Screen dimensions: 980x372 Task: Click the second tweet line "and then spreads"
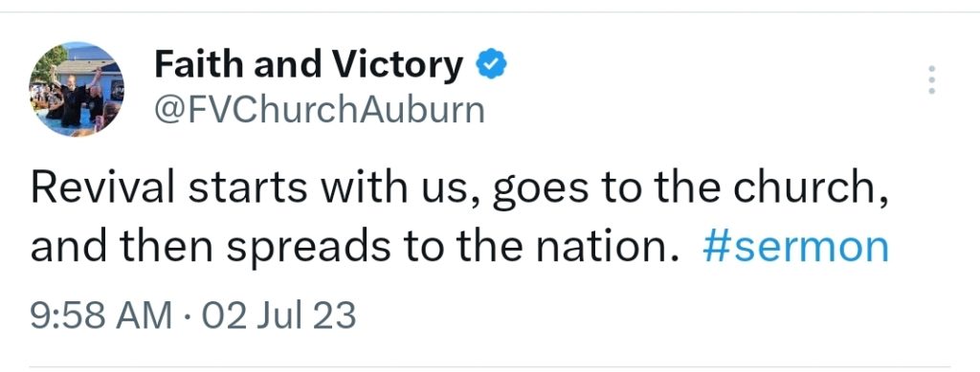459,249
